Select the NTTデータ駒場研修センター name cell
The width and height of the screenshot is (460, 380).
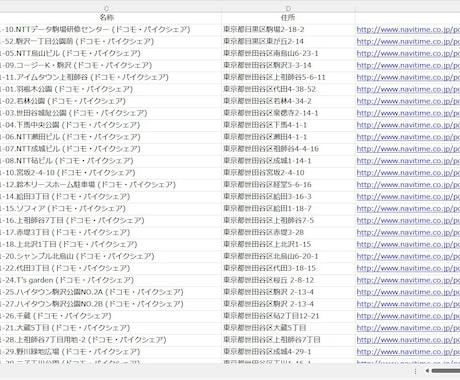pos(111,30)
